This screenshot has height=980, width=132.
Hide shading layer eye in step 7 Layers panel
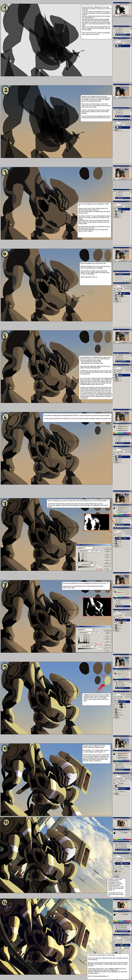coord(114,541)
